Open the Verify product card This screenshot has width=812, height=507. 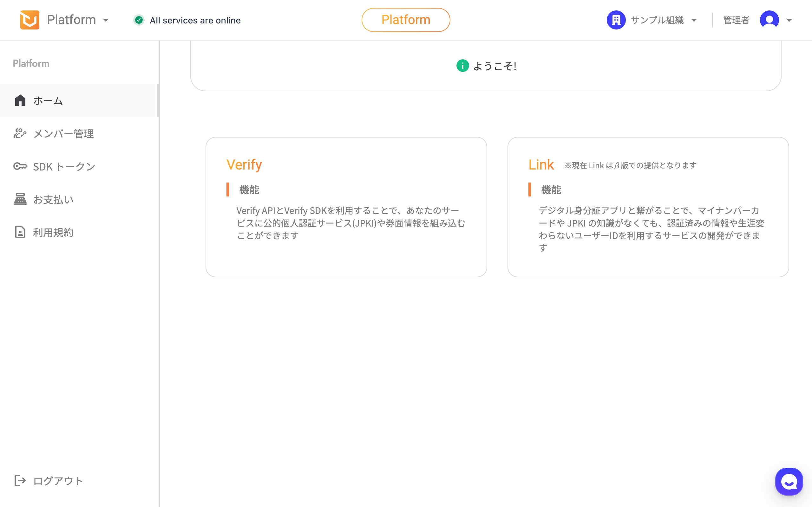click(x=346, y=207)
